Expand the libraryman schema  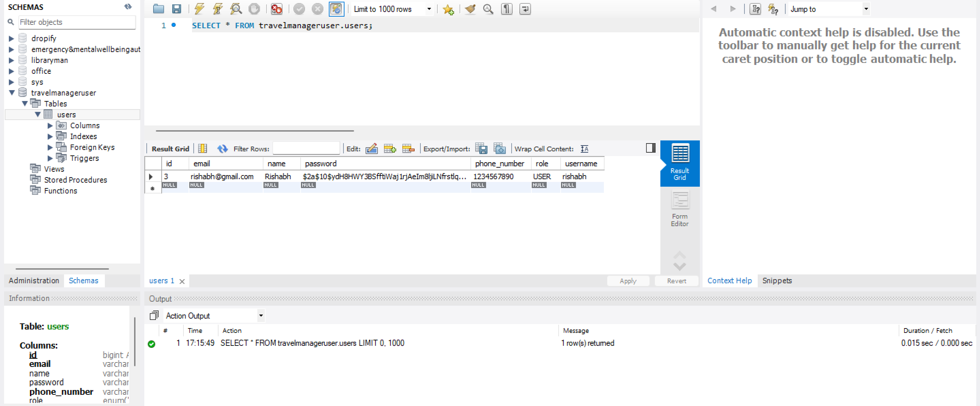point(12,60)
